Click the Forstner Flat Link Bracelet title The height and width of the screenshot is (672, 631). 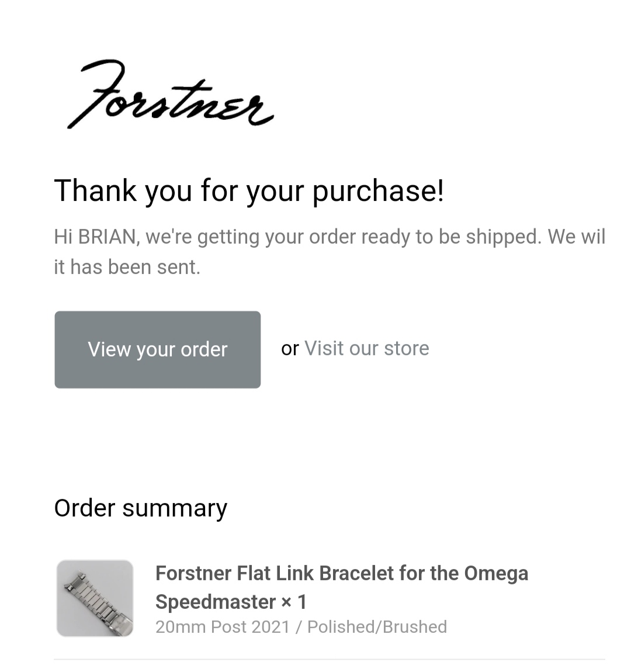[x=341, y=573]
